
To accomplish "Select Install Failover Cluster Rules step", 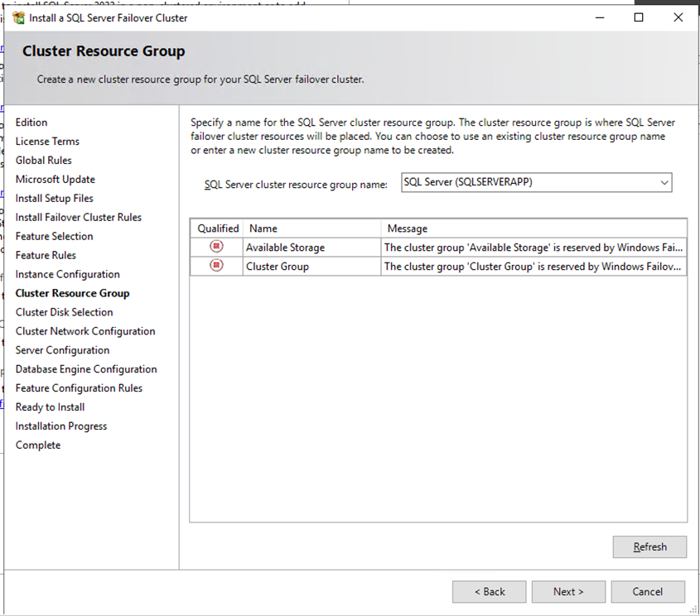I will 78,217.
